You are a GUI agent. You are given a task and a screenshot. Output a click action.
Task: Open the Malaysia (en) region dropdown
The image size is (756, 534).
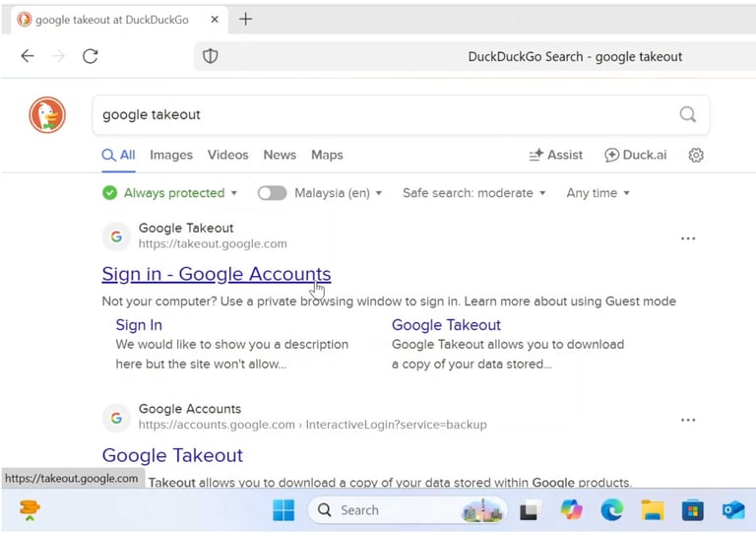click(338, 193)
